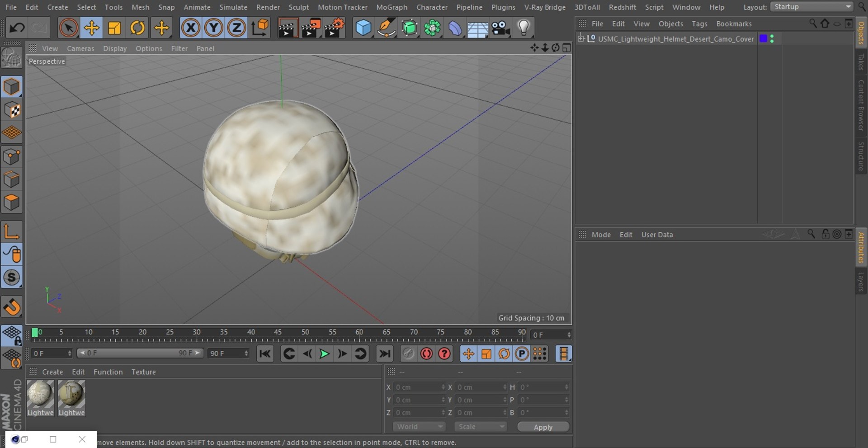Select USMC_Lightweight_Helmet_Desert_Camo_Cover object in Object Manager
The image size is (868, 448).
676,39
